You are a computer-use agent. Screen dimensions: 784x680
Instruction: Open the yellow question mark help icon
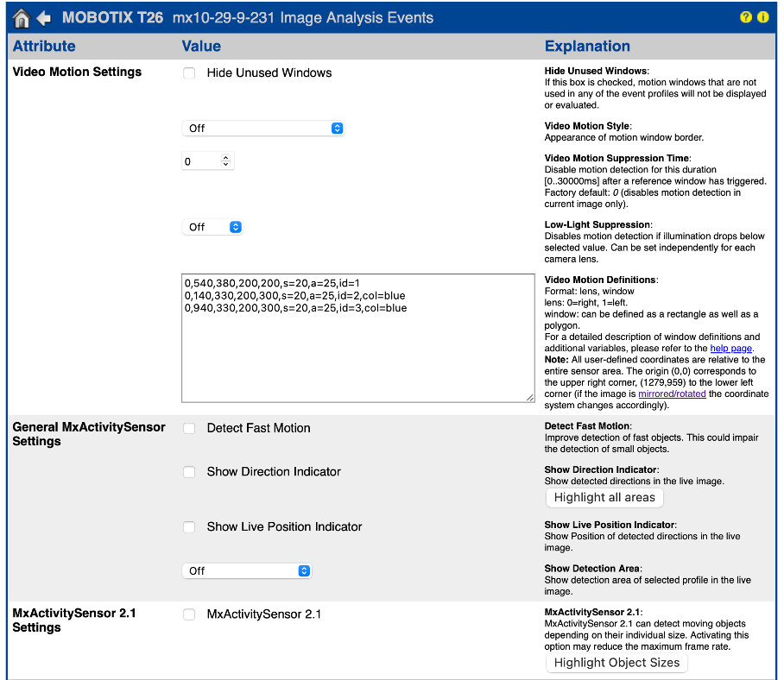745,17
